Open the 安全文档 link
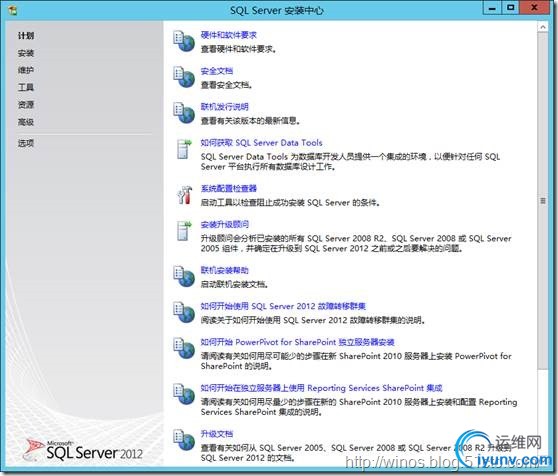Viewport: 558px width, 476px height. [217, 71]
